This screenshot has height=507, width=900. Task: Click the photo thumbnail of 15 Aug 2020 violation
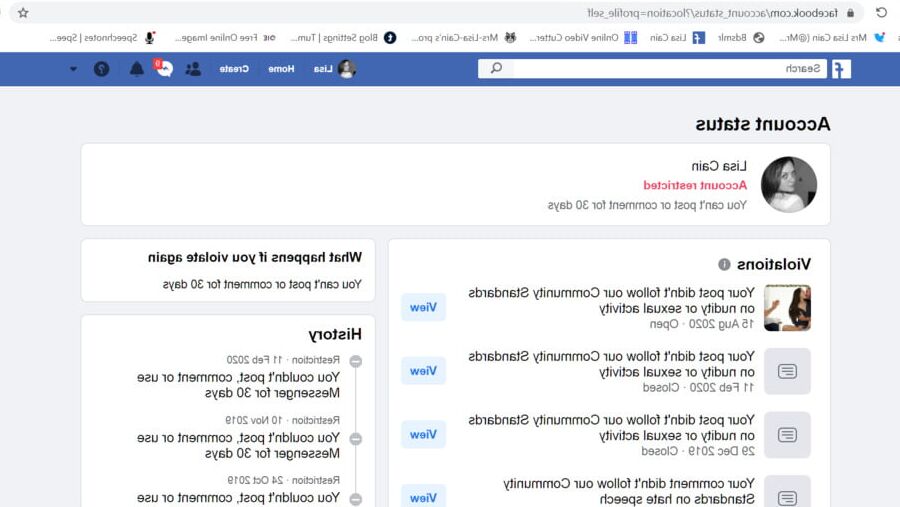tap(787, 308)
